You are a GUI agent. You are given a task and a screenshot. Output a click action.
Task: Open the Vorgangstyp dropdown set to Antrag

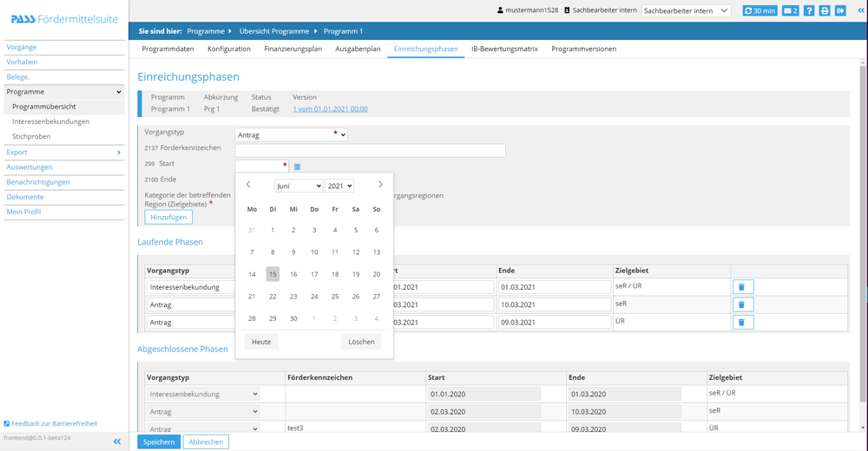tap(291, 134)
